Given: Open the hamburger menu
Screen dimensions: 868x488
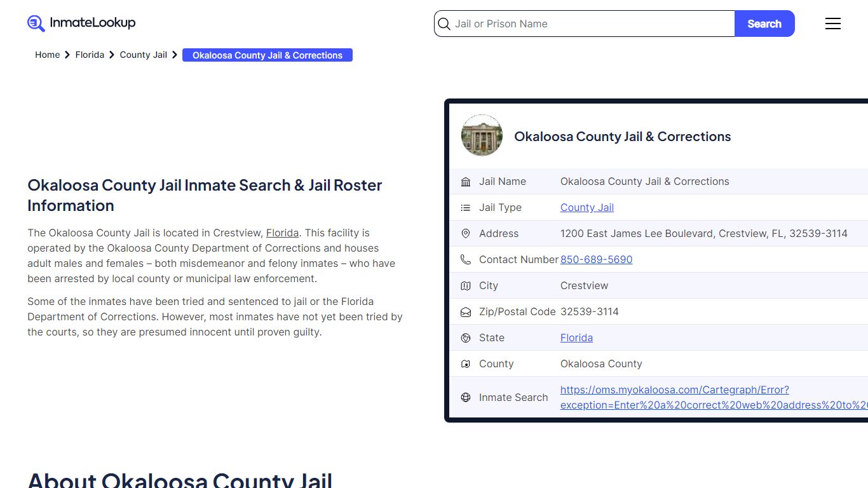Looking at the screenshot, I should [833, 24].
